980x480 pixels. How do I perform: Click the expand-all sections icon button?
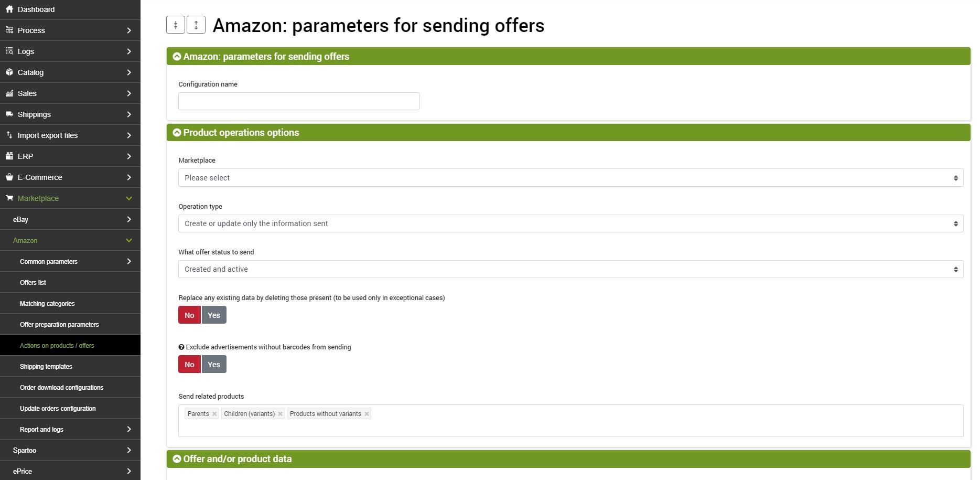pyautogui.click(x=196, y=25)
